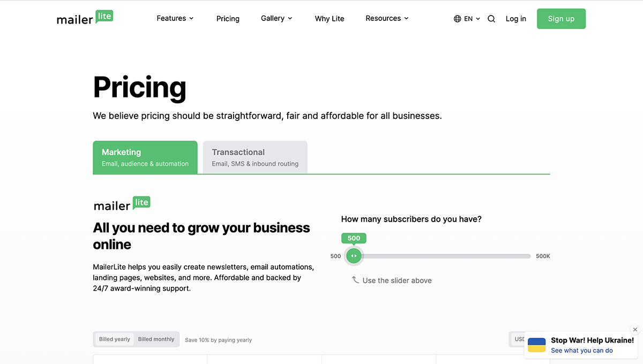Click the globe language icon
Screen dimensions: 643x364
click(457, 19)
